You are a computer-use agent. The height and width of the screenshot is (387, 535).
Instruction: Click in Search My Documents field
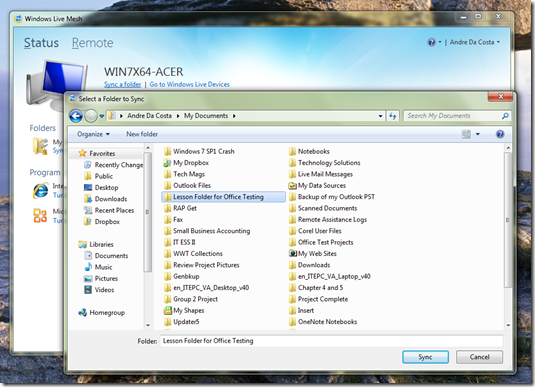tap(453, 116)
